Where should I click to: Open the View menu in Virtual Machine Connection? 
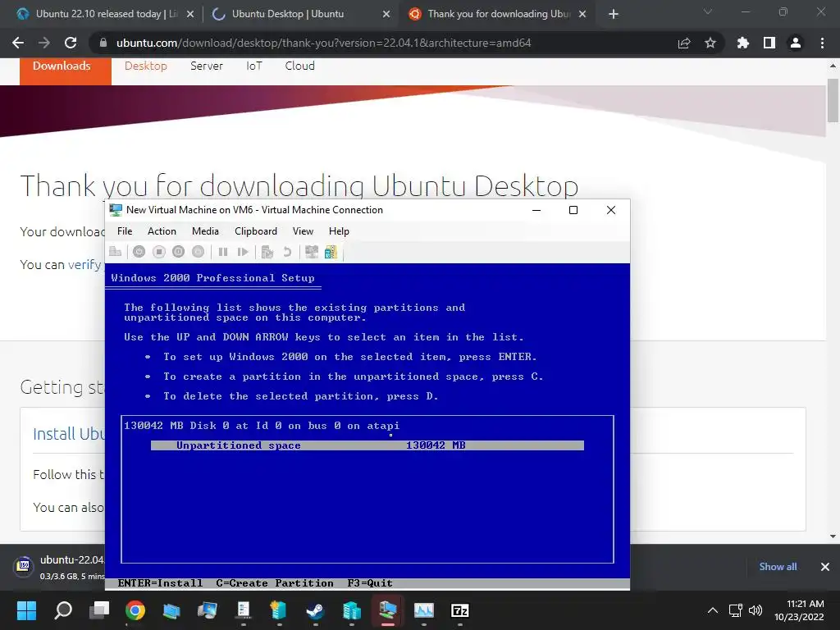click(303, 231)
